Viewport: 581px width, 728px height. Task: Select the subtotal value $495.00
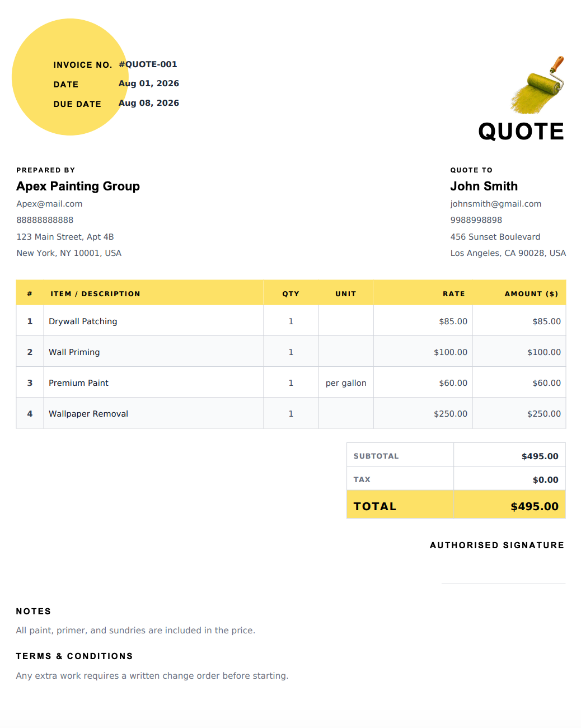(x=540, y=456)
